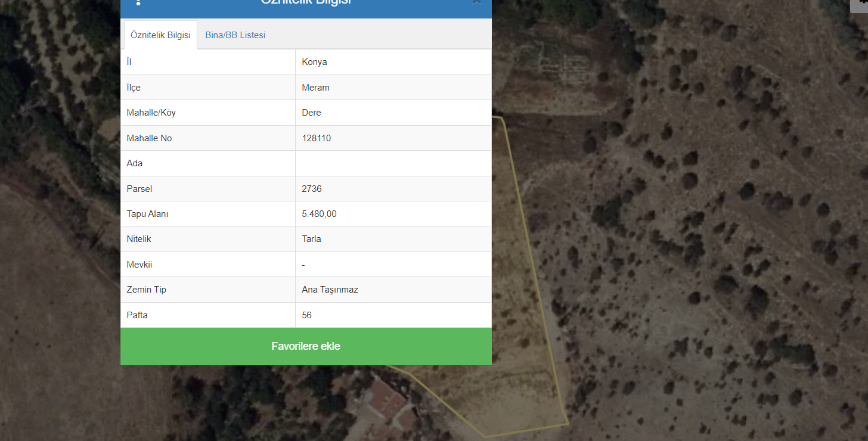Open the three-dot menu in dialog header

[138, 2]
